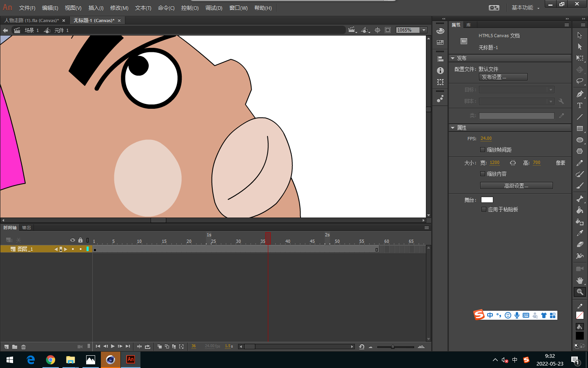Open the stage zoom percentage dropdown

pyautogui.click(x=424, y=30)
